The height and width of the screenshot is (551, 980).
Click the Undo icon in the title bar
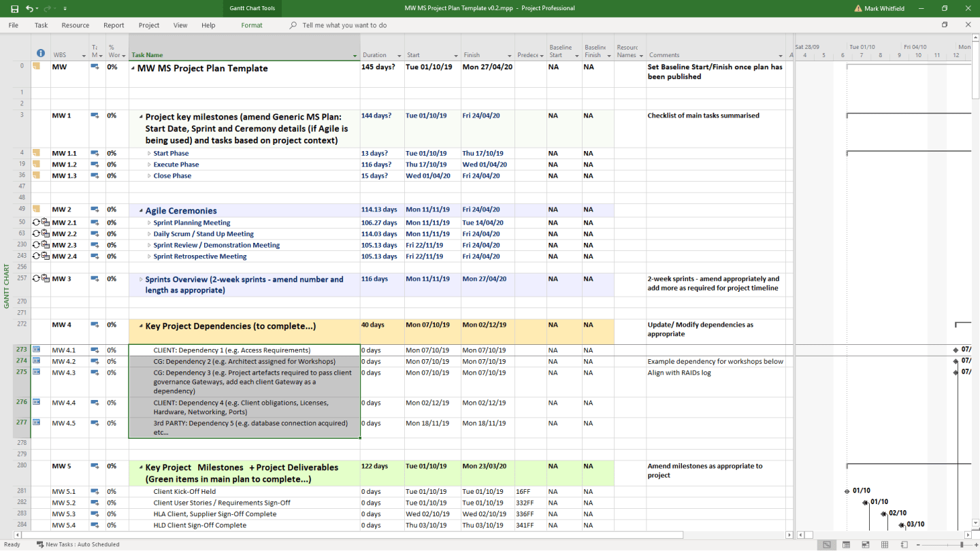[x=31, y=9]
